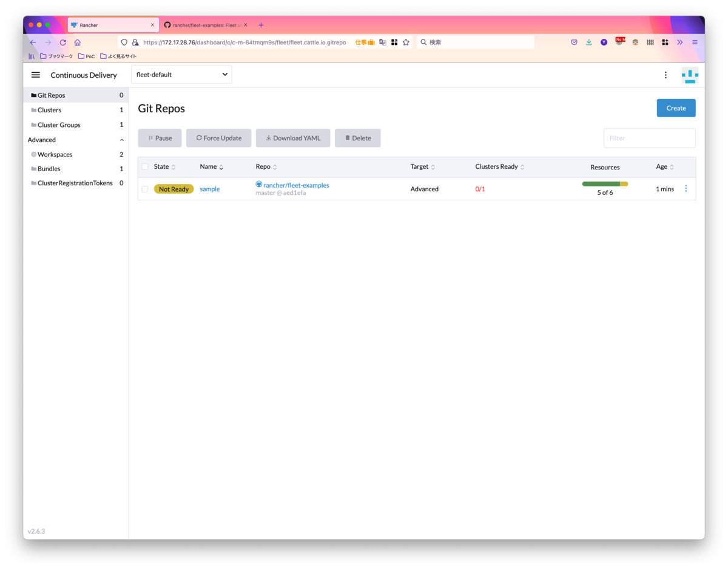728x570 pixels.
Task: Click the Filter input field
Action: [x=649, y=138]
